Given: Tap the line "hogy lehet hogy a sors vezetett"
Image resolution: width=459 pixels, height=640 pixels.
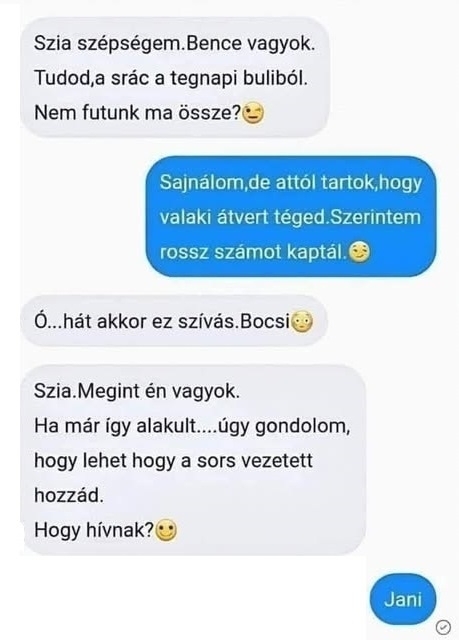Looking at the screenshot, I should (x=173, y=461).
